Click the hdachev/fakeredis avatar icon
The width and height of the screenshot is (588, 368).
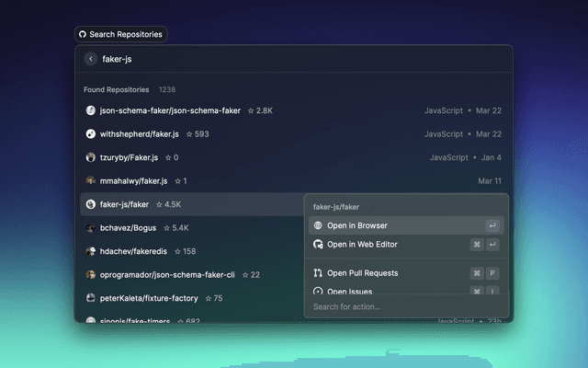(91, 251)
